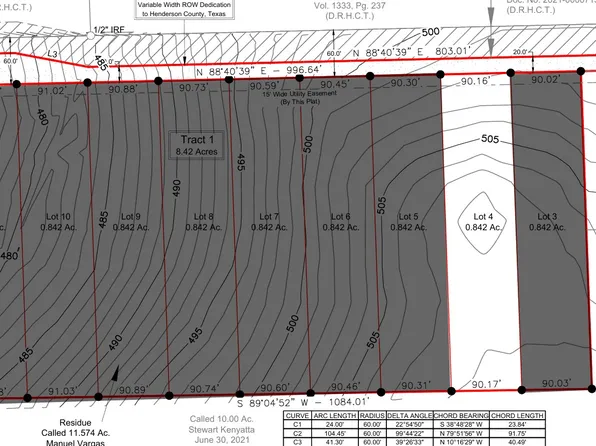Click the CHORD BEARING column header

pos(461,416)
